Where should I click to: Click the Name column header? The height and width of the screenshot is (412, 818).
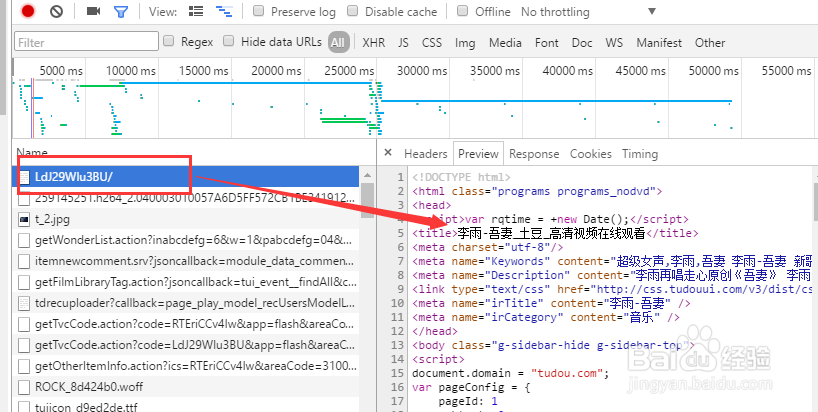point(32,153)
